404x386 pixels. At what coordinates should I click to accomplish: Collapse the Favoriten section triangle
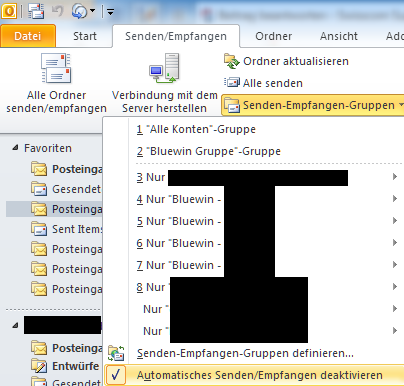pos(15,148)
